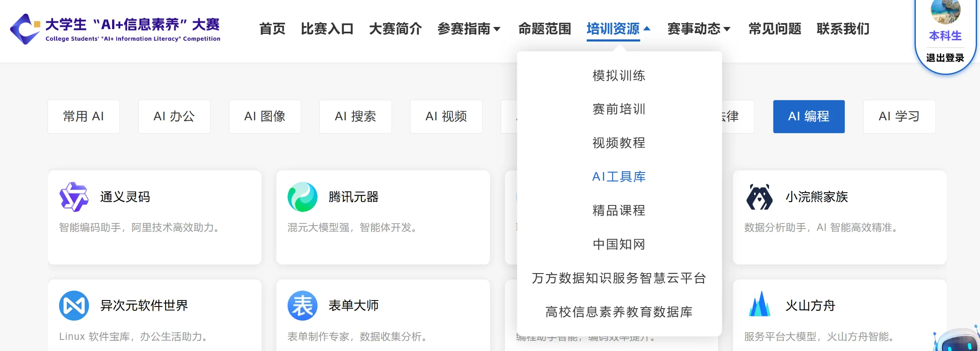Switch to the AI 视频 category tab
This screenshot has width=980, height=351.
pyautogui.click(x=446, y=116)
